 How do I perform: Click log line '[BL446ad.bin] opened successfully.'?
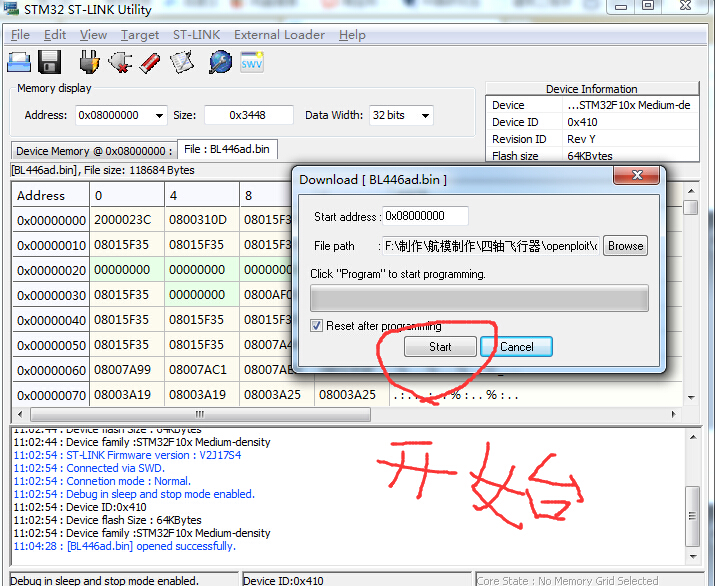pos(124,546)
